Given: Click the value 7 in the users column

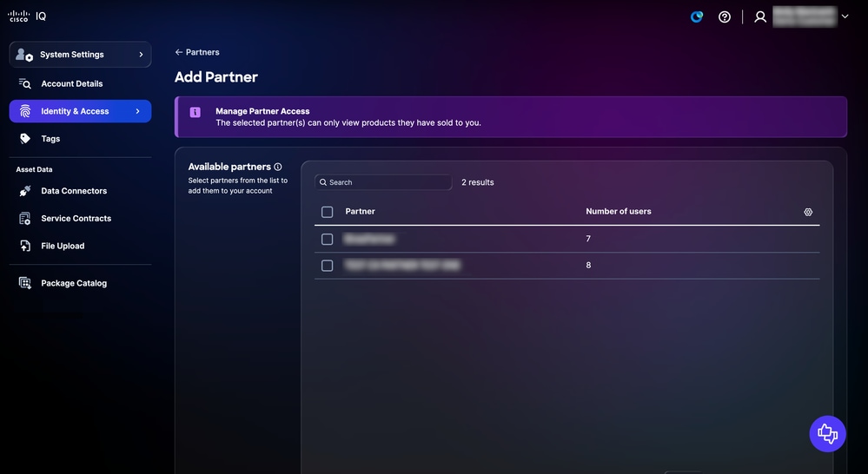Looking at the screenshot, I should coord(588,239).
